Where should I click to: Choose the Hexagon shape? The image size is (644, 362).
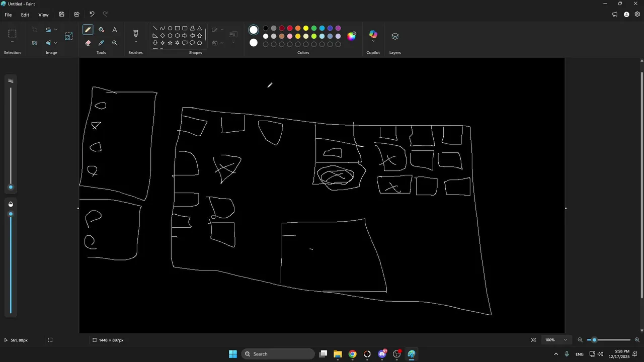click(x=177, y=36)
